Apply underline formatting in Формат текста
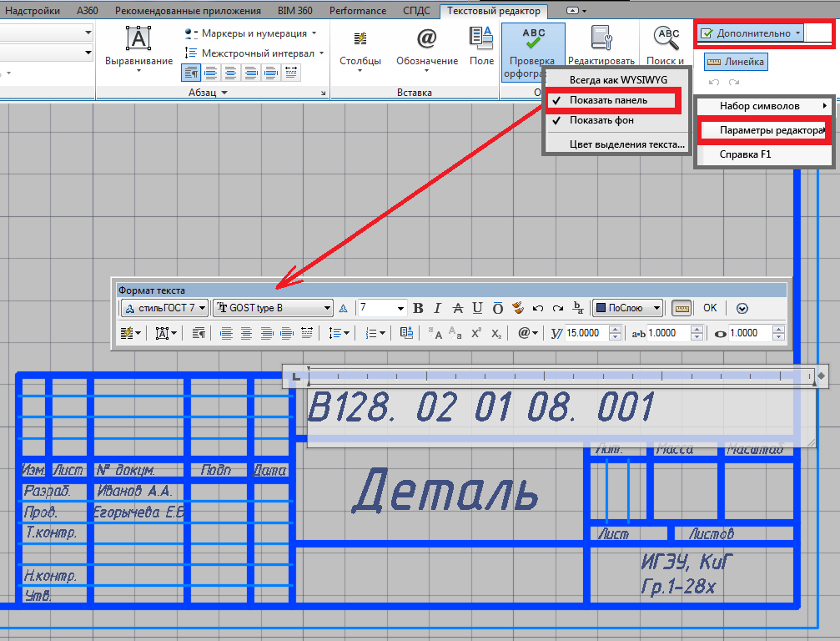The width and height of the screenshot is (840, 641). tap(477, 308)
